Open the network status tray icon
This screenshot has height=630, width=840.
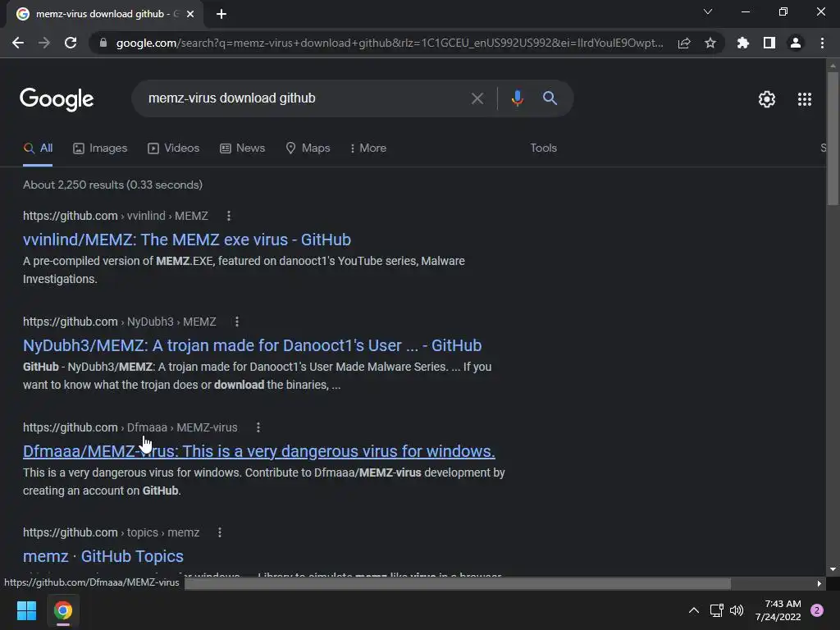716,610
